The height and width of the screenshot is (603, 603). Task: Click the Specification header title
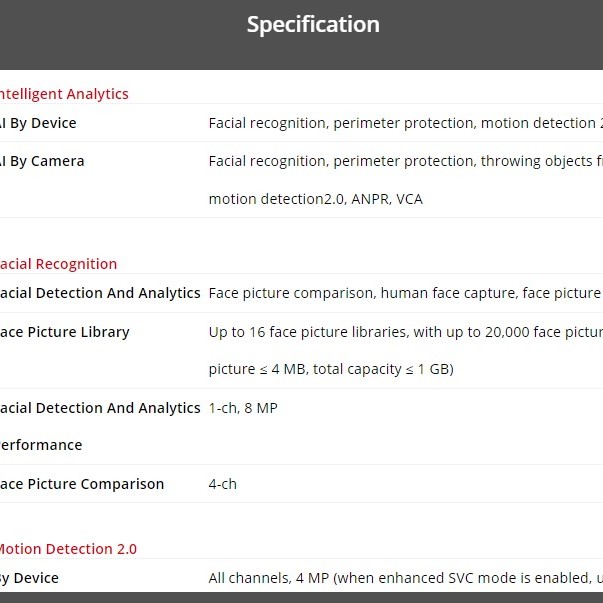click(313, 25)
